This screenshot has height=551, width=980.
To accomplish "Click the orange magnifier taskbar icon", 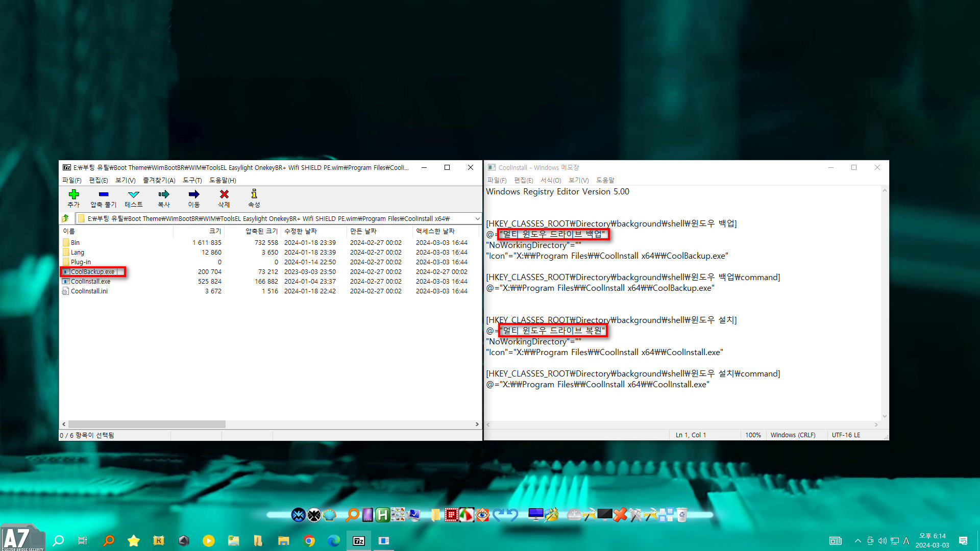I will pyautogui.click(x=108, y=540).
